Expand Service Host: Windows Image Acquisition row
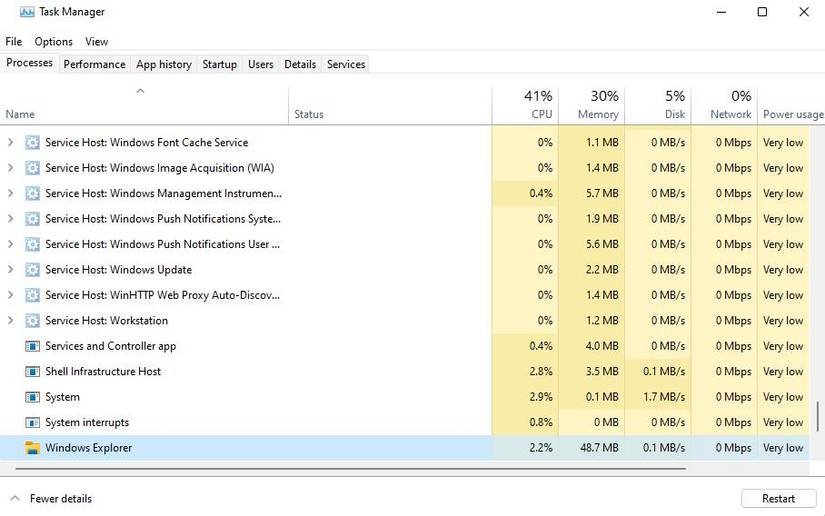Viewport: 825px width, 516px height. [x=10, y=168]
